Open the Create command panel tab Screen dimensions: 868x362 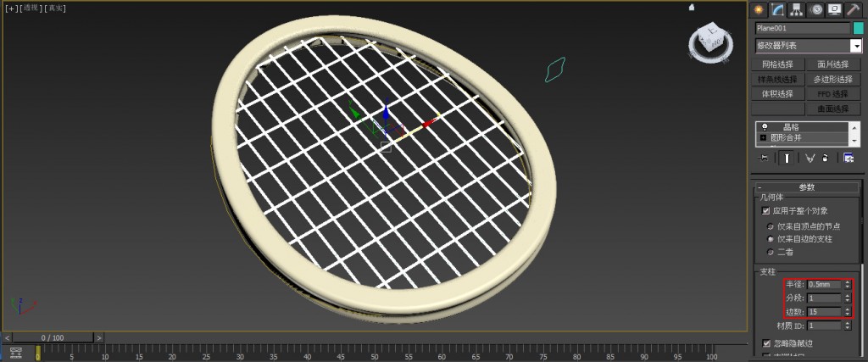click(759, 9)
